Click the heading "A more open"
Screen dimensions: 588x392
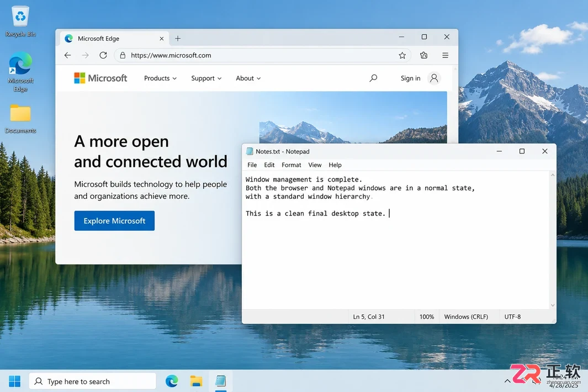tap(121, 141)
